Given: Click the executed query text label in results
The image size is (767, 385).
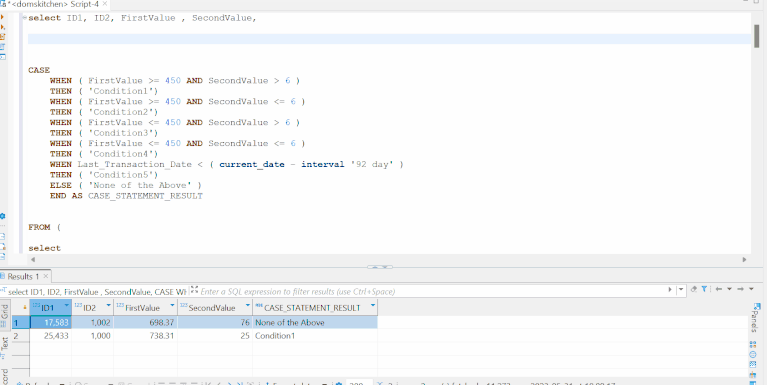Looking at the screenshot, I should (98, 292).
